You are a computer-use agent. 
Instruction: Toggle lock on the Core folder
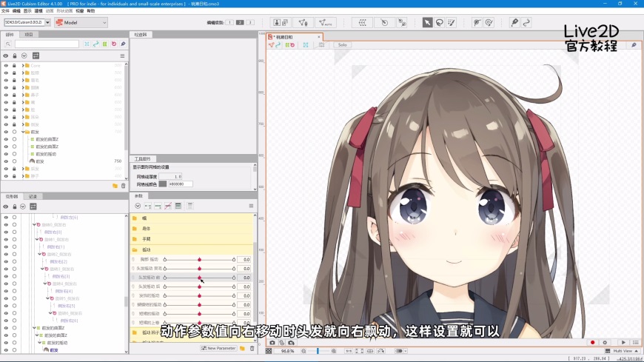pos(14,65)
